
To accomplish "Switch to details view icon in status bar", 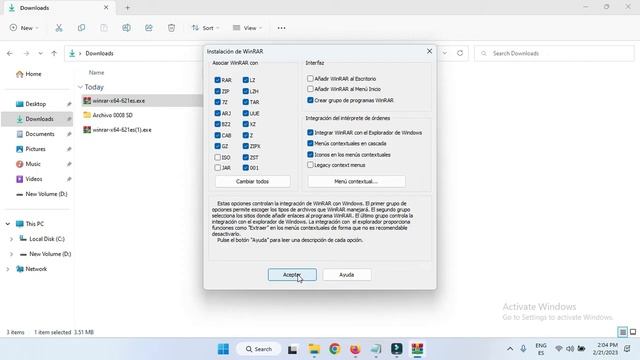I will pos(622,332).
